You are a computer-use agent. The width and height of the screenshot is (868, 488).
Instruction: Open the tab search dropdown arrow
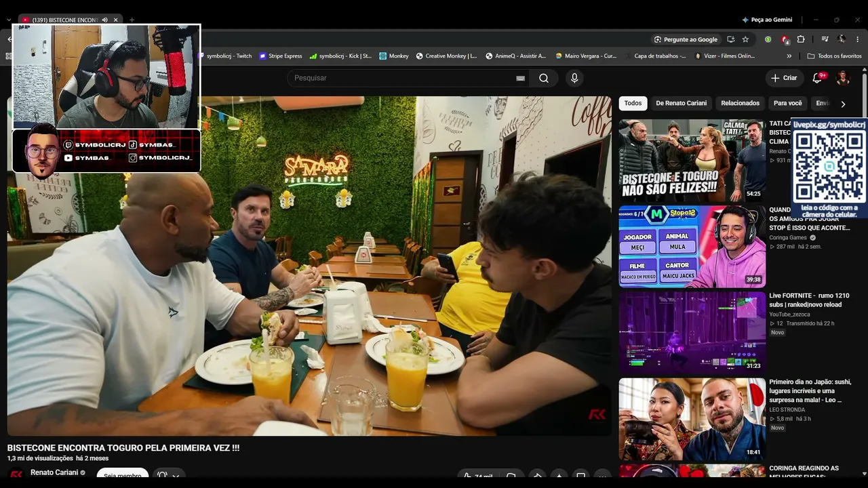pyautogui.click(x=9, y=20)
